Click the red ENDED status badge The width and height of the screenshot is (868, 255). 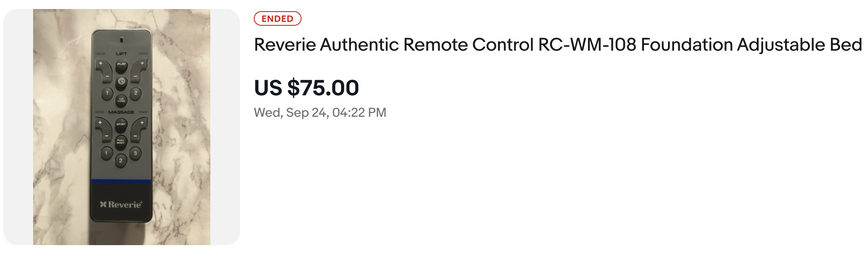coord(277,19)
